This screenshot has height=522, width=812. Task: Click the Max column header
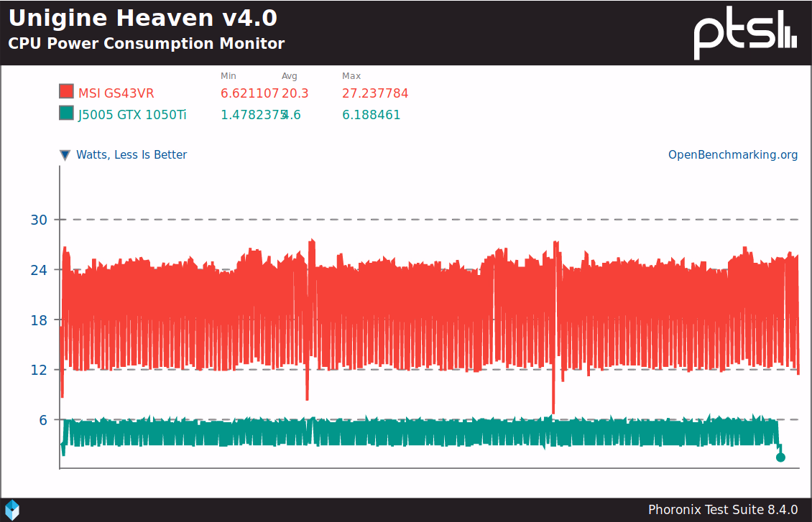(x=351, y=76)
